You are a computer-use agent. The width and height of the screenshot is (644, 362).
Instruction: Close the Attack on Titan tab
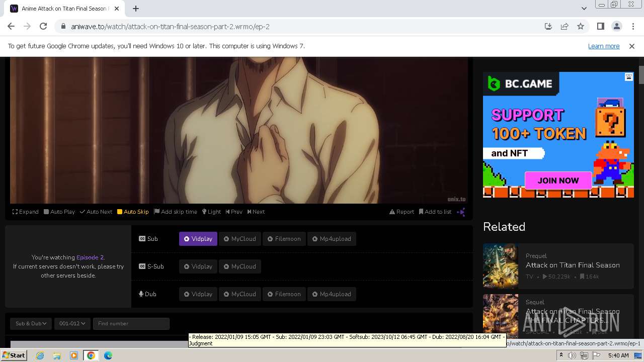coord(117,9)
